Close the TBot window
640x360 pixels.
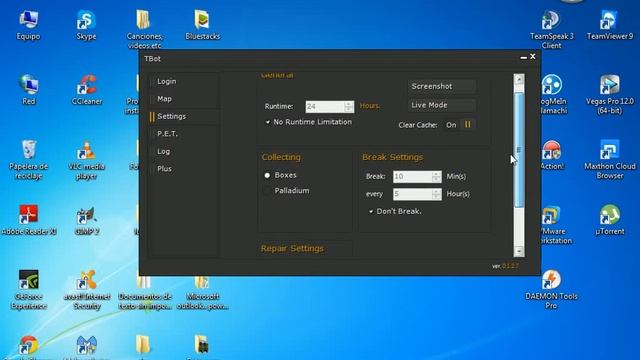tap(533, 57)
